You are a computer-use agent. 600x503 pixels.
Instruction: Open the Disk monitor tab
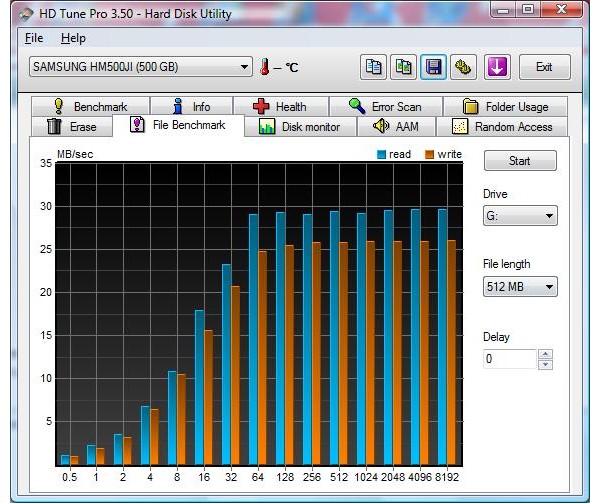coord(300,127)
